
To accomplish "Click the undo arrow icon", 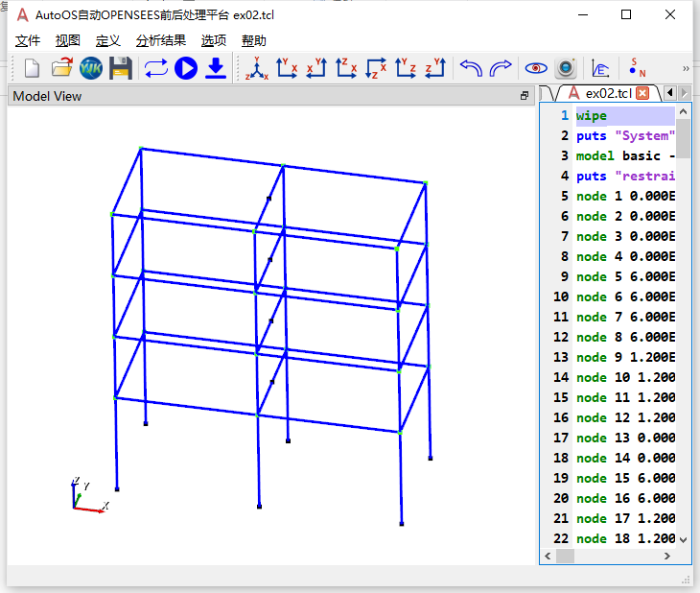I will coord(471,68).
